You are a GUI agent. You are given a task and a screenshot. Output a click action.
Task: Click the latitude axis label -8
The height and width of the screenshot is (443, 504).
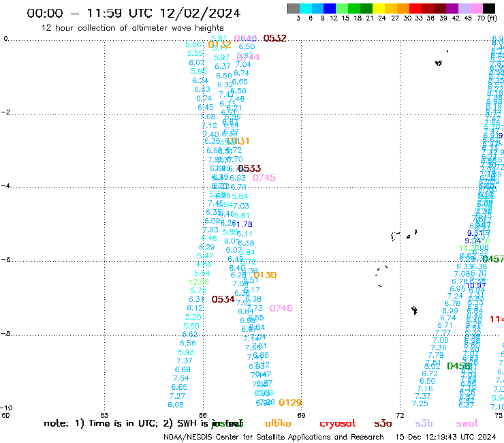pyautogui.click(x=5, y=334)
